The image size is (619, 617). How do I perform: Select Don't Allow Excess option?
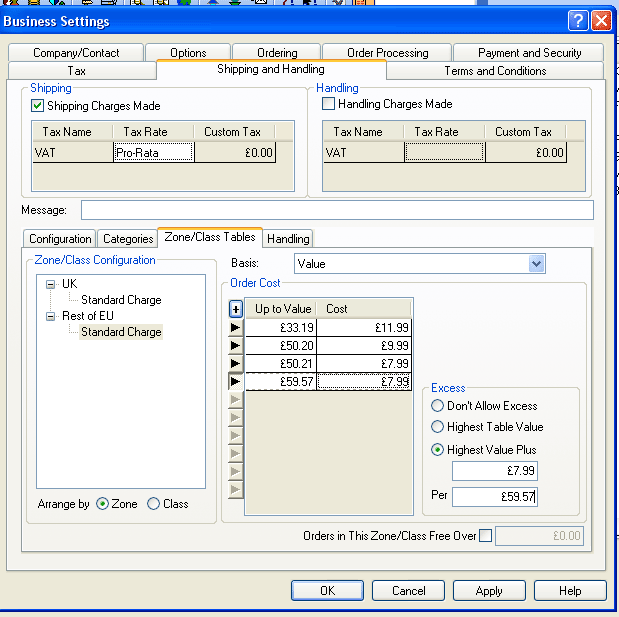click(x=438, y=406)
